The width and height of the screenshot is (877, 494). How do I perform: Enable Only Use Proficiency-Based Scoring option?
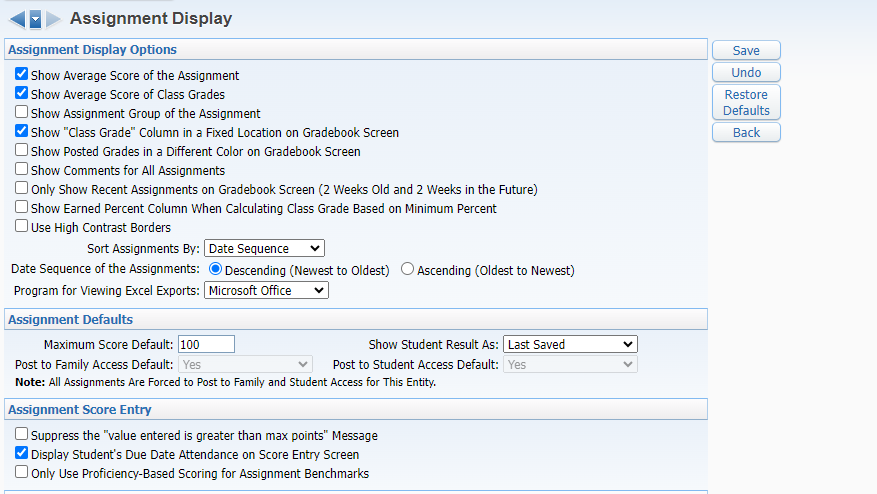(x=22, y=473)
